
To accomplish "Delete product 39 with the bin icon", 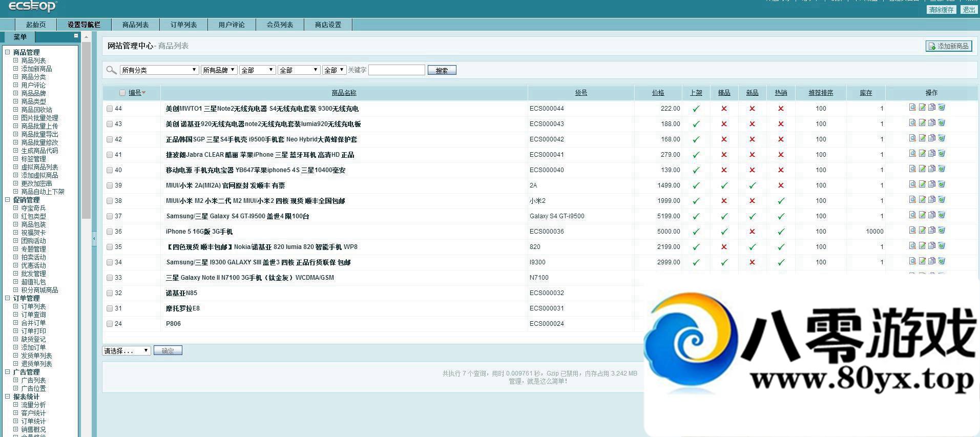I will pos(942,184).
